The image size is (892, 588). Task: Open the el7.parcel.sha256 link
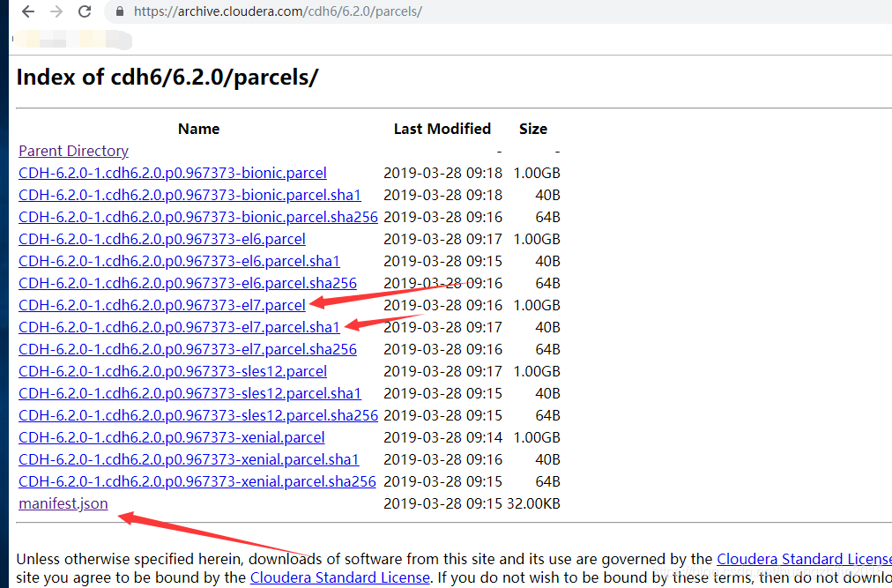[x=187, y=349]
